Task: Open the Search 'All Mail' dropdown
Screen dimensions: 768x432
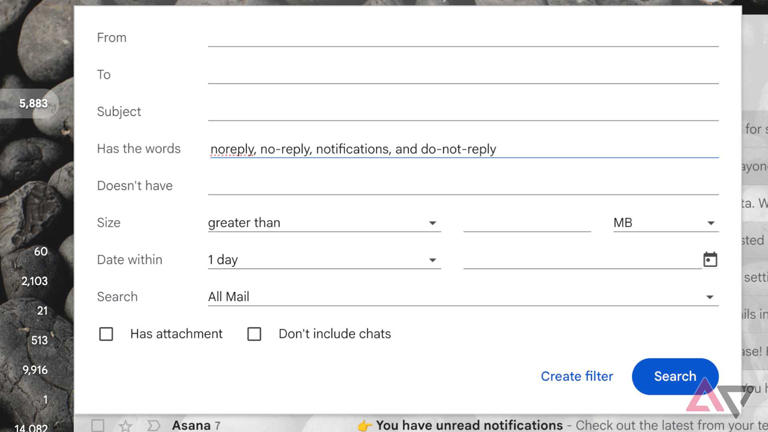Action: (463, 297)
